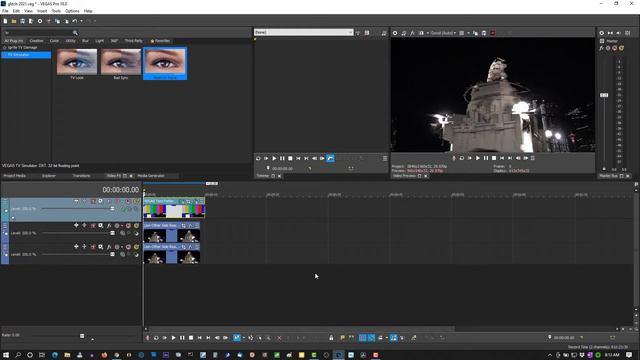The image size is (640, 360).
Task: Open the Windows Start menu
Action: tap(6, 355)
